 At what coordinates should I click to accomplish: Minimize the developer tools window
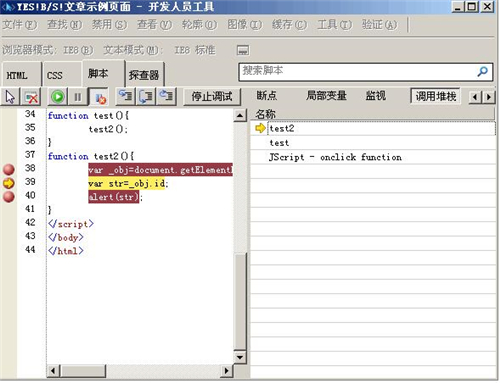point(459,7)
